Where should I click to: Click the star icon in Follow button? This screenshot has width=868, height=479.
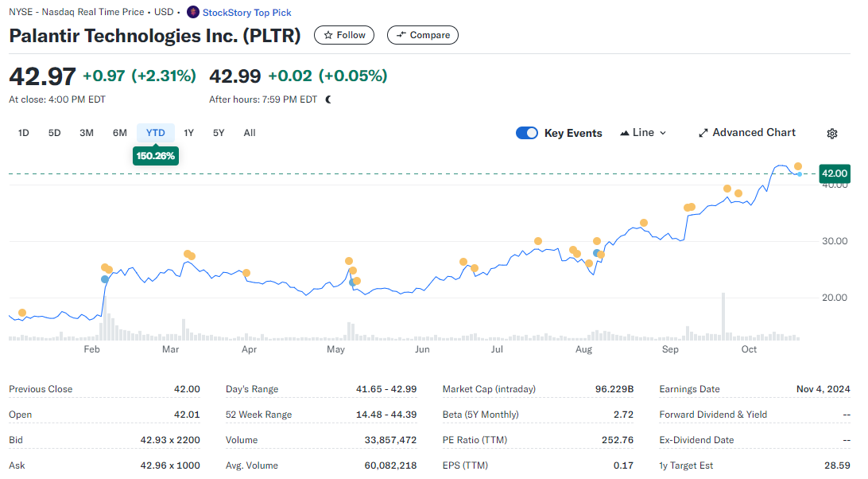pyautogui.click(x=328, y=35)
